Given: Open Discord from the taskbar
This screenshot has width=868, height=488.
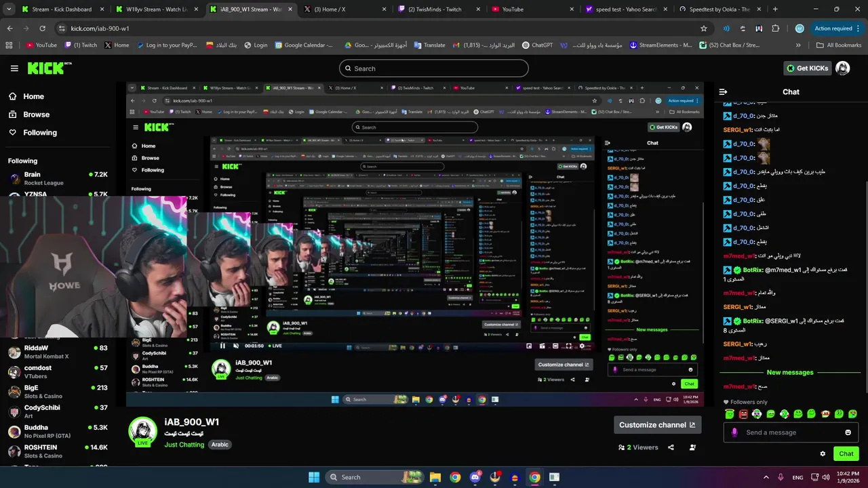Looking at the screenshot, I should coord(475,477).
